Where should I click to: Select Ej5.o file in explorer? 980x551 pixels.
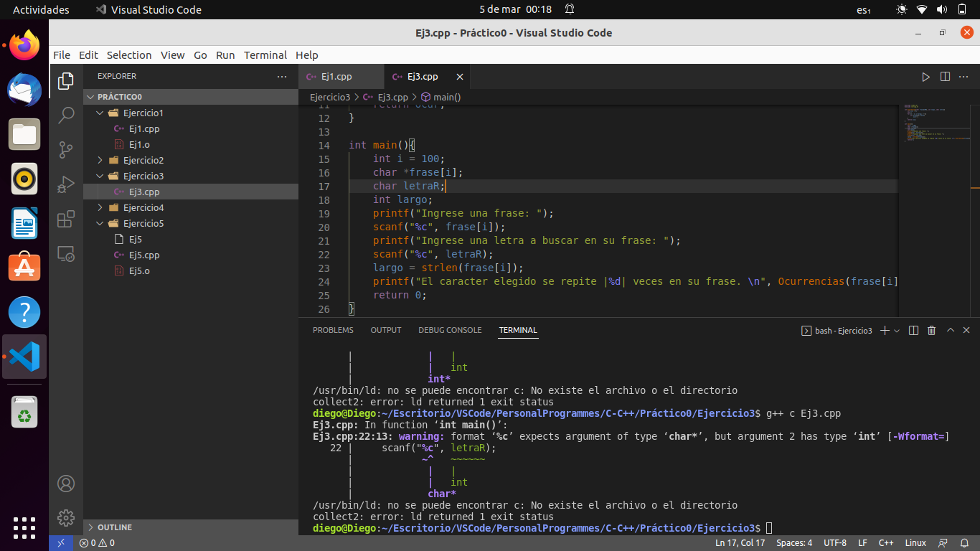tap(191, 270)
